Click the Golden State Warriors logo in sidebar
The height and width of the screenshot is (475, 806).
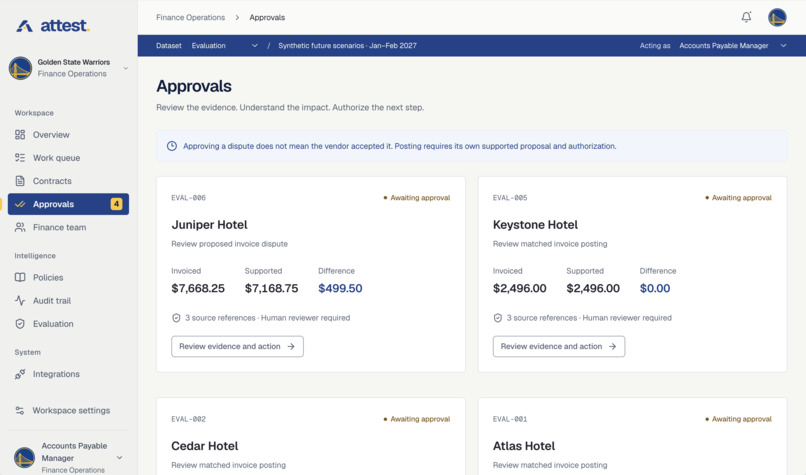[21, 68]
